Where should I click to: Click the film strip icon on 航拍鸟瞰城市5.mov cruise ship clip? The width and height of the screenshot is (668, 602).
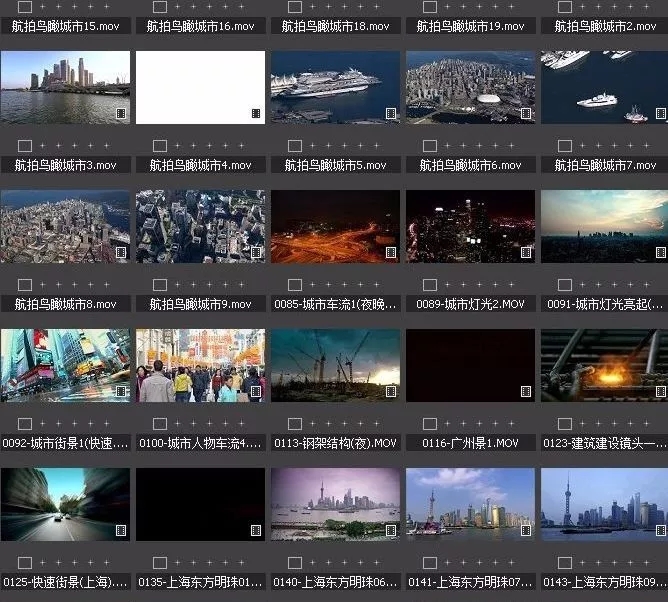(391, 113)
